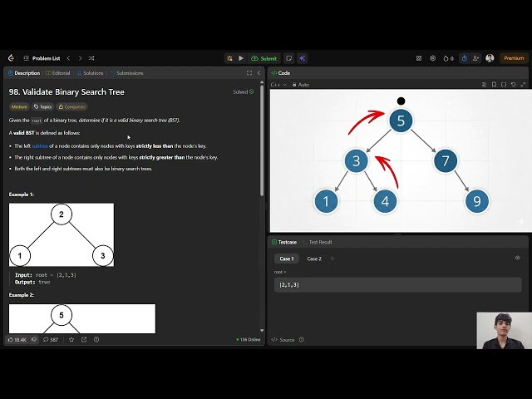Viewport: 532px width, 399px height.
Task: Click the Premium button
Action: pos(514,58)
